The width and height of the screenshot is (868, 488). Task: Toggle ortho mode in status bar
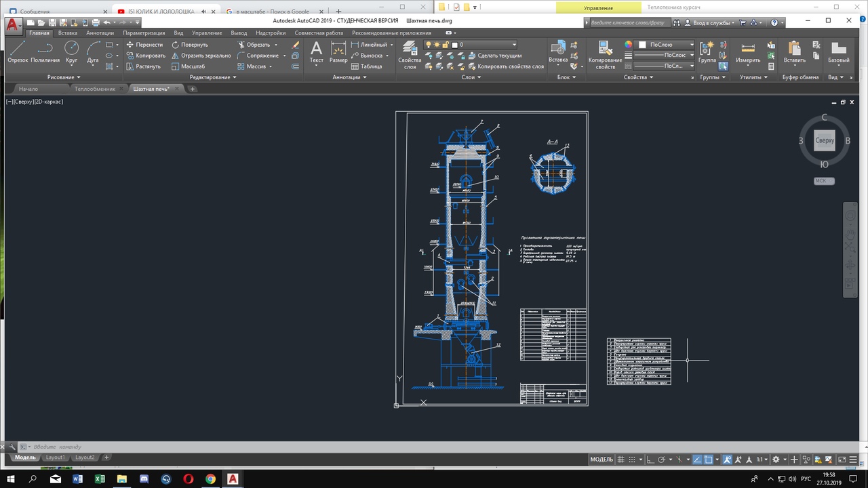pyautogui.click(x=650, y=460)
